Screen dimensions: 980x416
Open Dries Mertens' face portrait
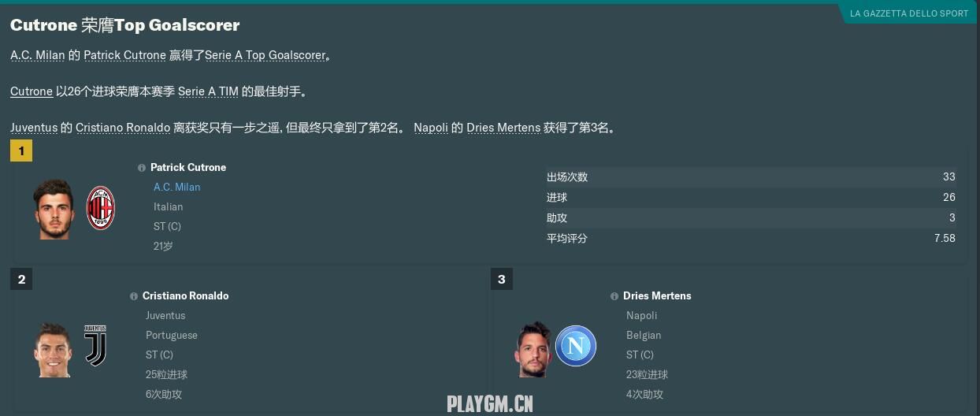click(x=533, y=348)
